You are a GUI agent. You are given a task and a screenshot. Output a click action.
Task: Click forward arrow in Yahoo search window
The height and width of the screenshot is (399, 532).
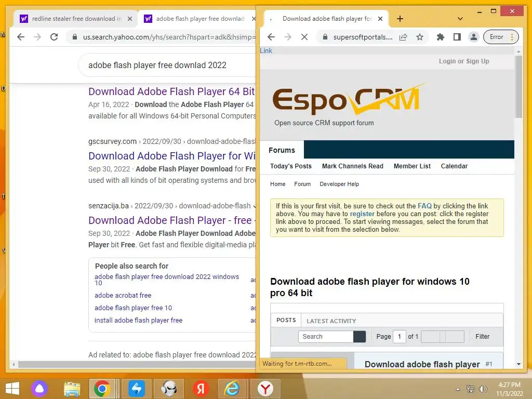click(x=37, y=37)
